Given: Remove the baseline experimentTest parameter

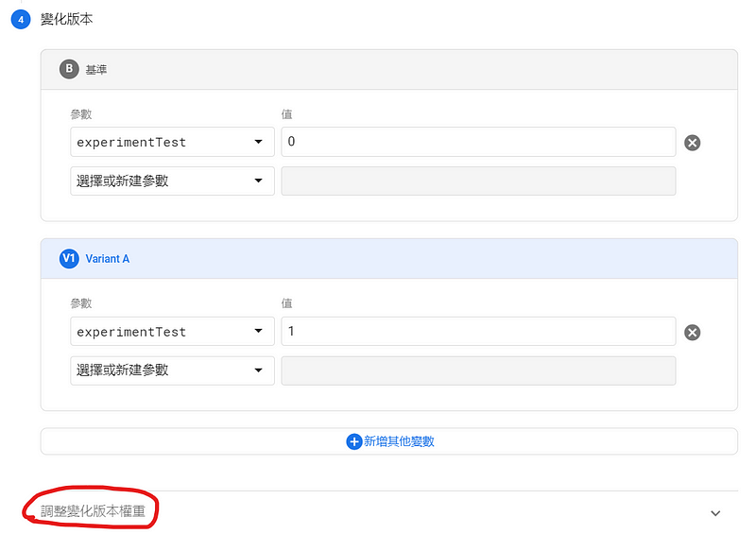Looking at the screenshot, I should click(x=692, y=143).
